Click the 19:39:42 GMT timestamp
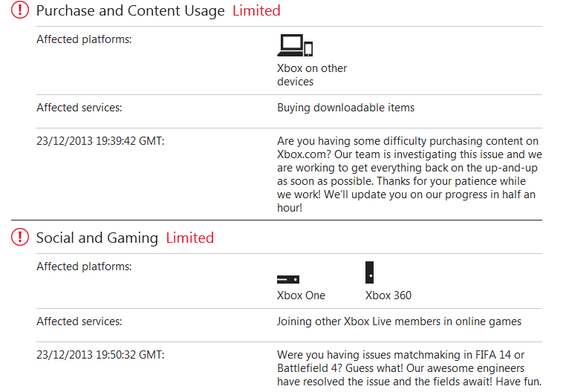Screen dimensions: 566x392 pos(100,141)
